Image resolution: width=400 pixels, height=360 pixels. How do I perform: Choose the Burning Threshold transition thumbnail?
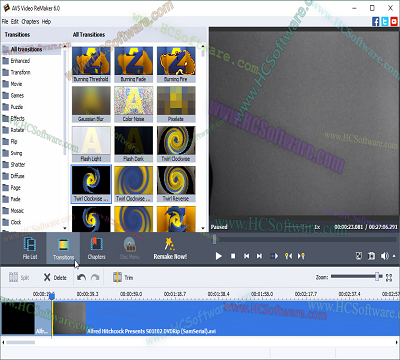pyautogui.click(x=91, y=64)
